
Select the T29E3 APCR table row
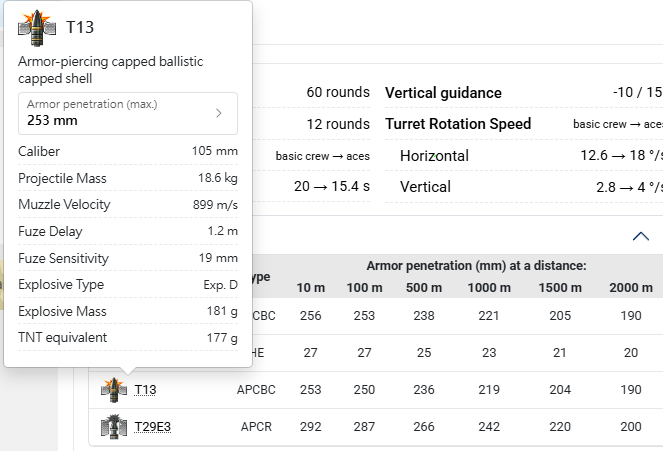tap(376, 427)
